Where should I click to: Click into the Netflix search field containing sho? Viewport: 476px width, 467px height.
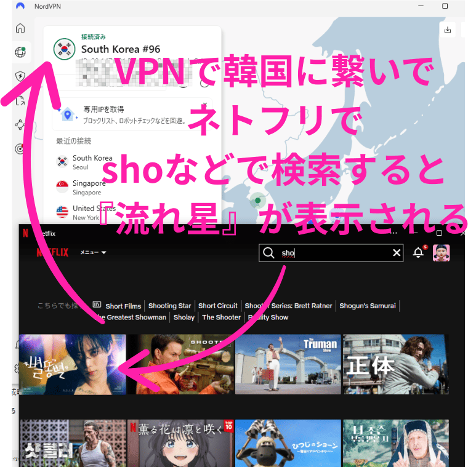331,253
